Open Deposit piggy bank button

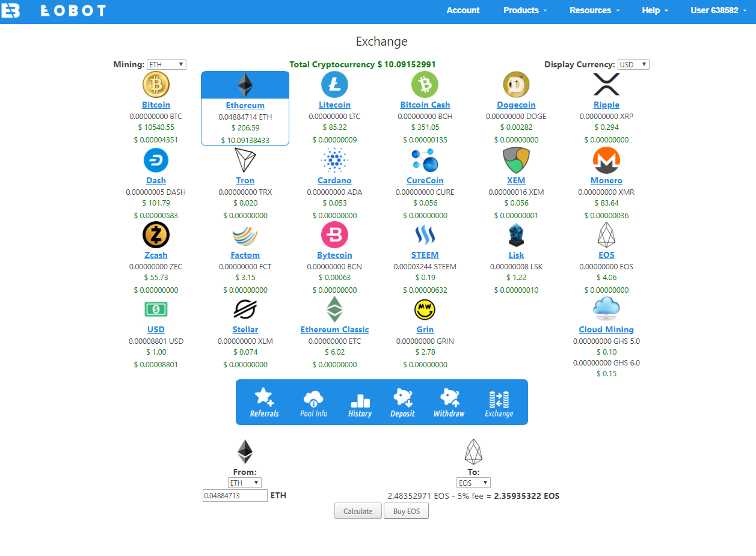click(402, 402)
